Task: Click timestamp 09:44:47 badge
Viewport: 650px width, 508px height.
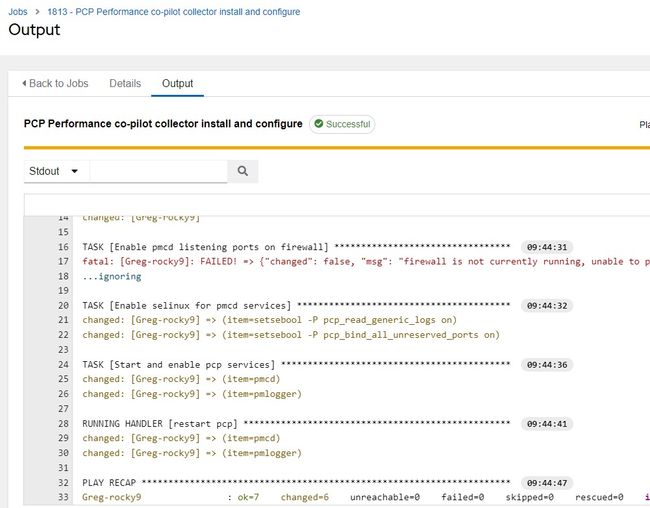Action: point(547,483)
